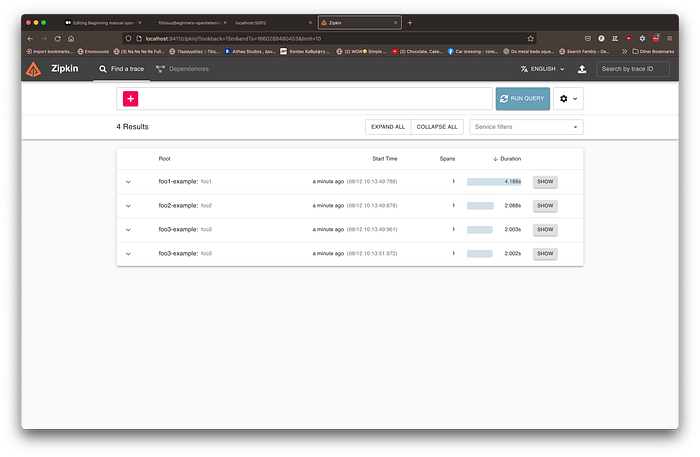Screen dimensions: 700x457
Task: Expand the foo1-example trace row
Action: (128, 182)
